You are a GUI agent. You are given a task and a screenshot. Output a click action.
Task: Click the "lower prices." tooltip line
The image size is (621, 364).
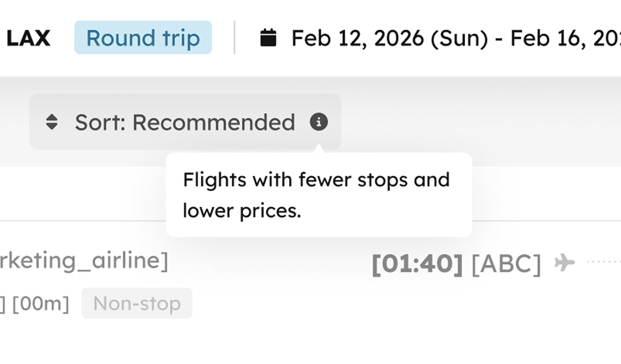click(x=242, y=211)
